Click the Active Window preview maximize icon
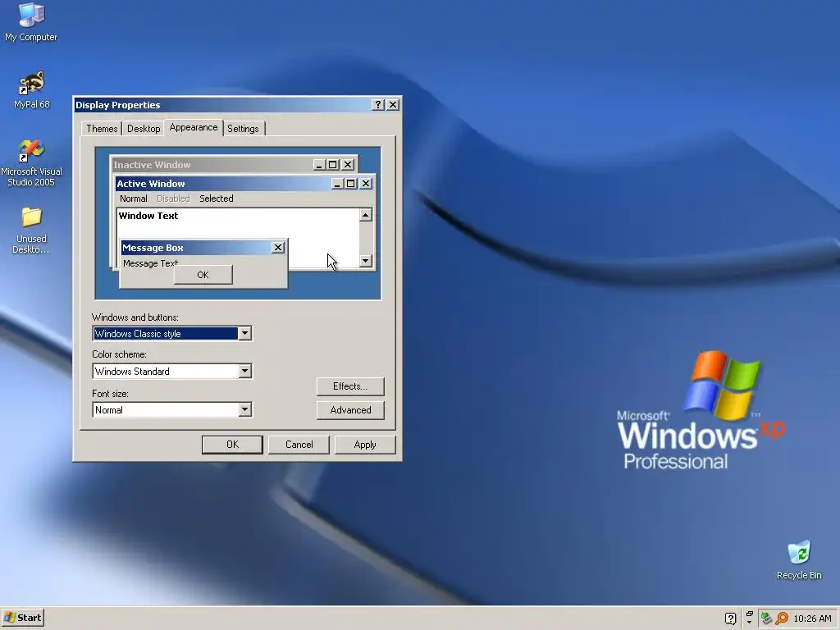 pyautogui.click(x=350, y=184)
